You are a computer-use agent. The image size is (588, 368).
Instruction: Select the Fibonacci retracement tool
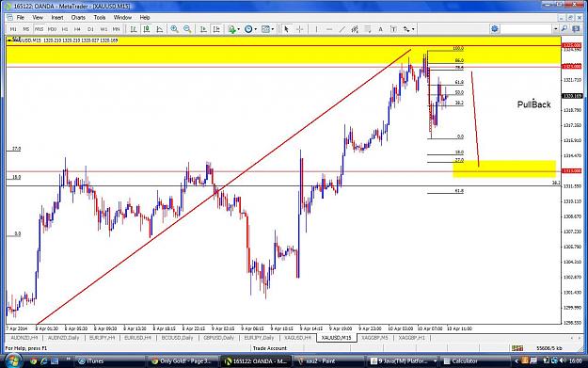tap(368, 29)
